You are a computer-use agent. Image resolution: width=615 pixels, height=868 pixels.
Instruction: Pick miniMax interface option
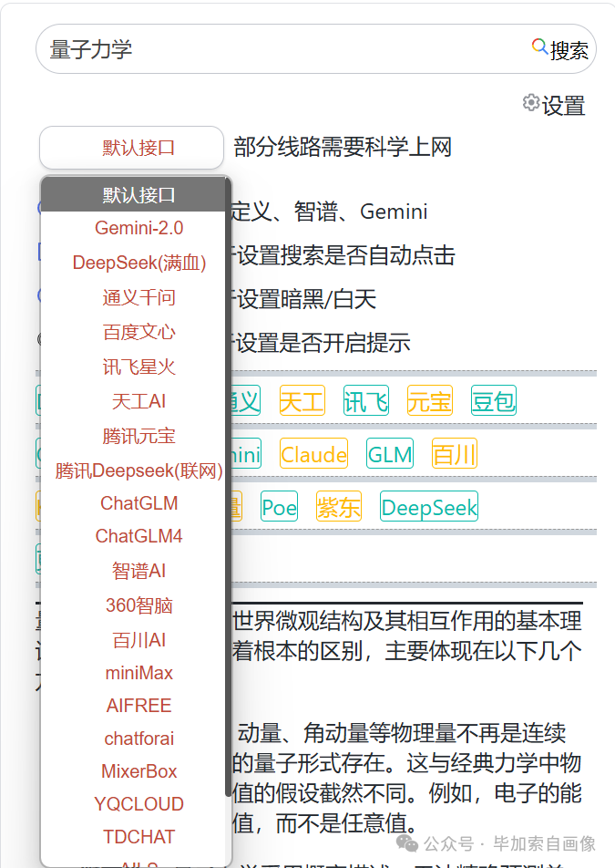point(138,673)
